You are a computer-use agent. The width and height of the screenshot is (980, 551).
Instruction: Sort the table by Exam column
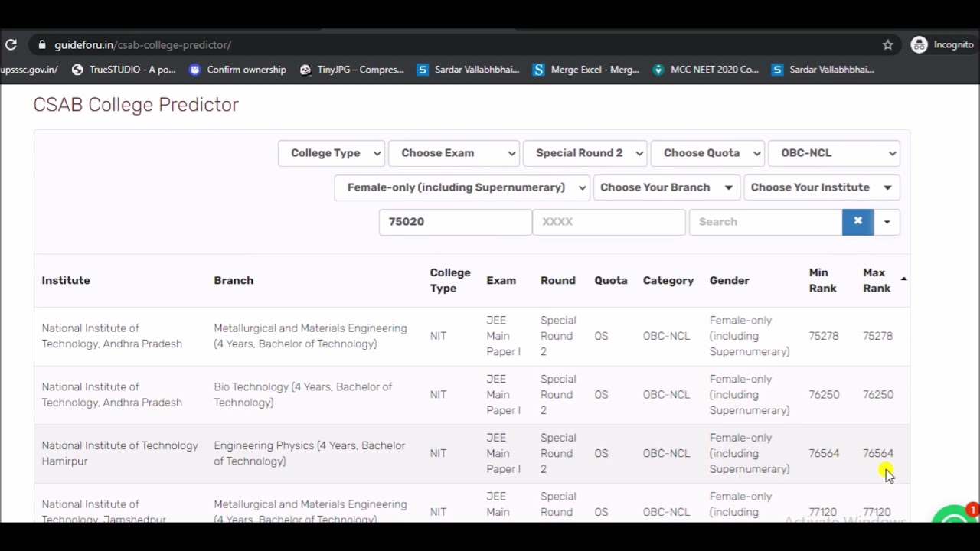(501, 281)
